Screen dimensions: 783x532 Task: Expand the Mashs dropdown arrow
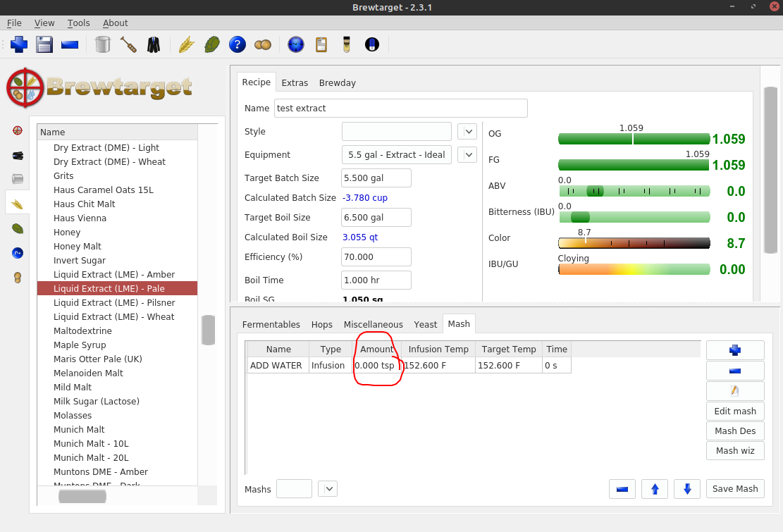coord(328,489)
